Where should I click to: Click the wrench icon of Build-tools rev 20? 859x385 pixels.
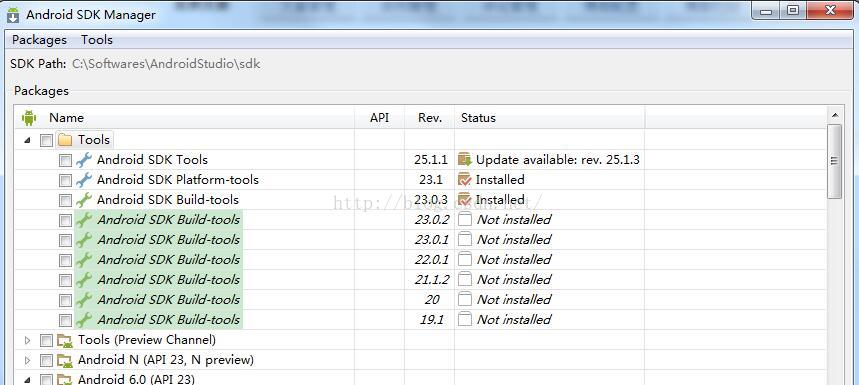click(84, 300)
